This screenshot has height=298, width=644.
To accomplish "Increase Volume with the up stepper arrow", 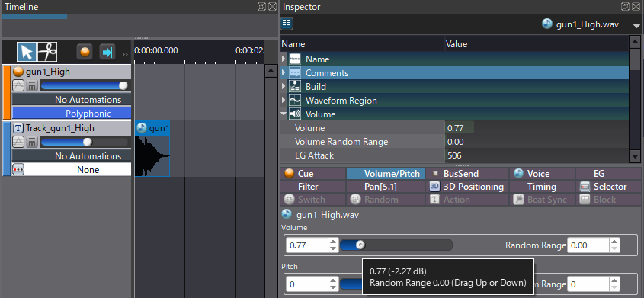I will 333,242.
